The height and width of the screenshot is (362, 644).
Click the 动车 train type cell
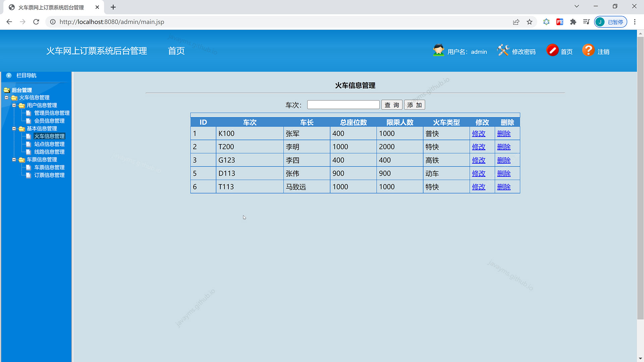coord(446,173)
